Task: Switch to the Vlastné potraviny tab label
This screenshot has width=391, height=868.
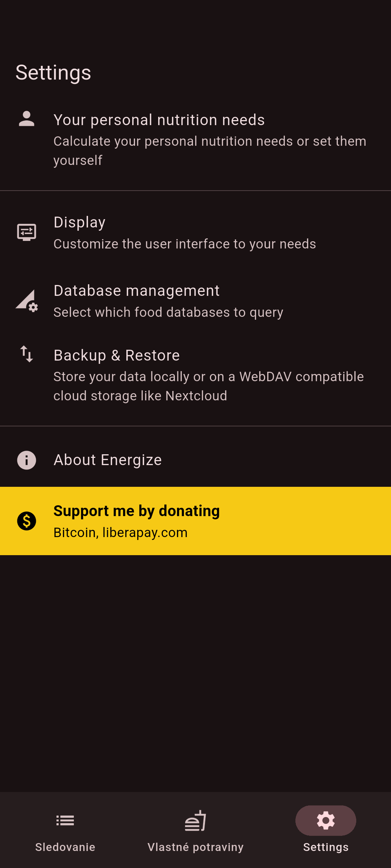Action: [195, 847]
